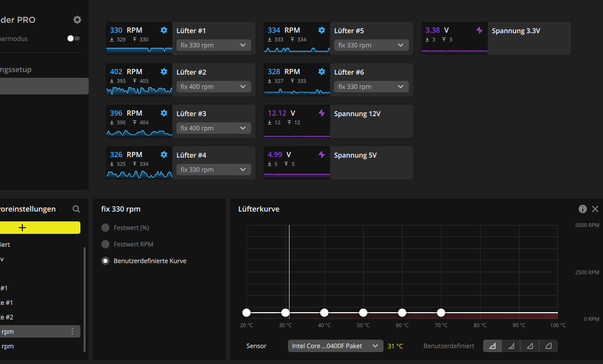Screen dimensions: 603x364
Task: Click curve point at 70 °C
Action: pyautogui.click(x=441, y=313)
